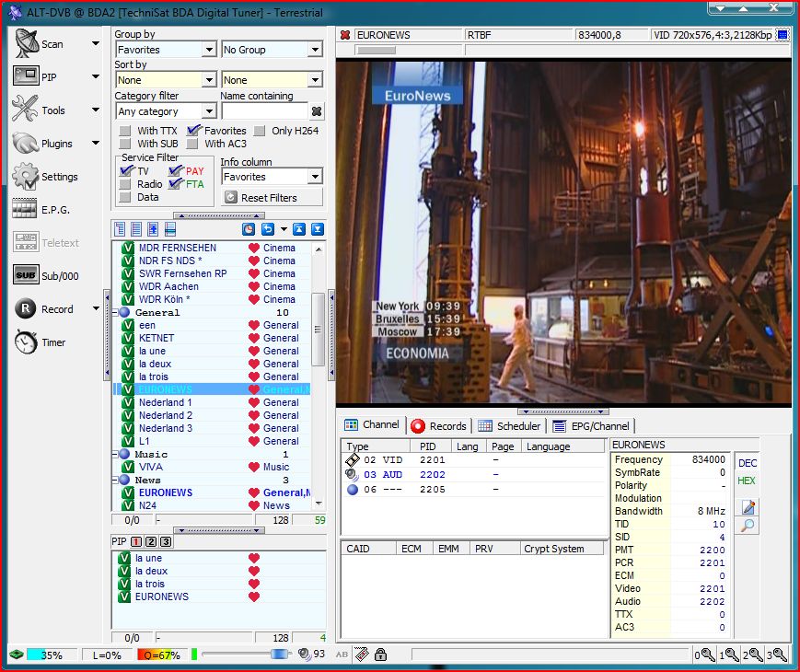
Task: Click the EuroNews video preview
Action: pyautogui.click(x=563, y=232)
